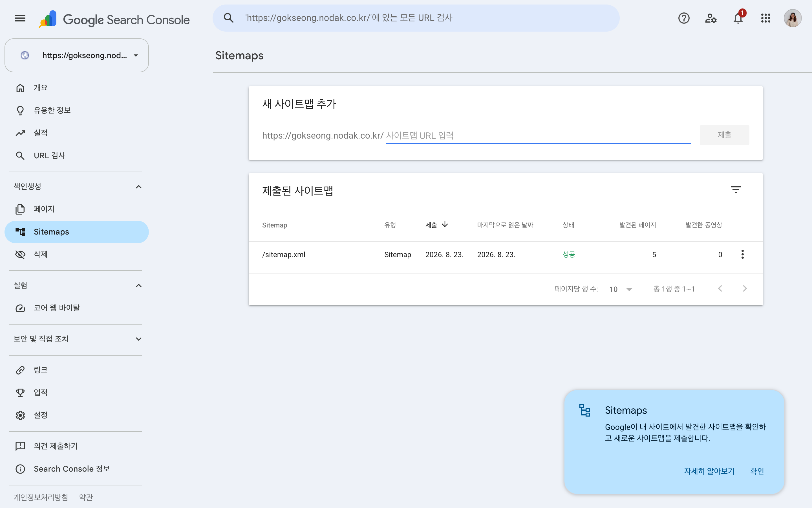Collapse the 실험 section
The image size is (812, 508).
(x=139, y=286)
